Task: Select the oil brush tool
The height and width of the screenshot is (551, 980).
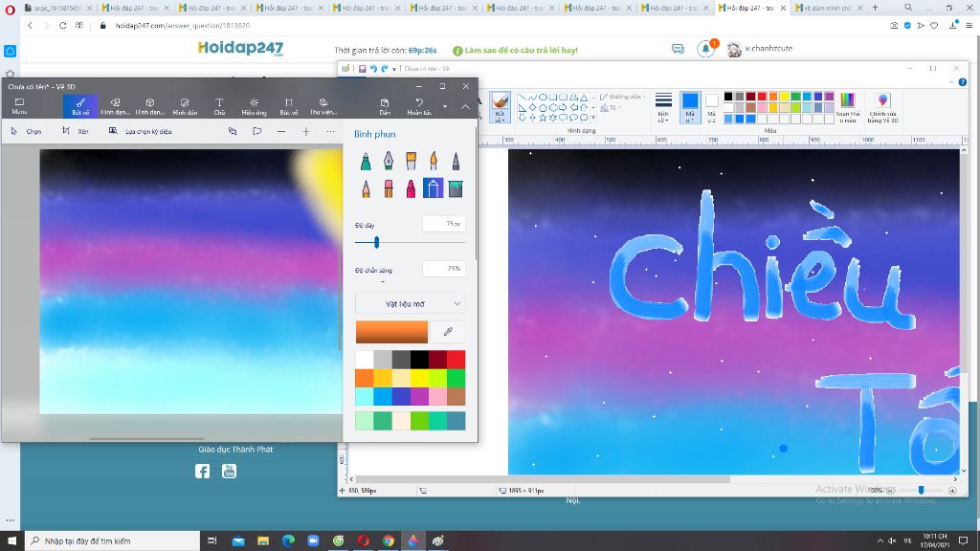Action: click(x=411, y=161)
